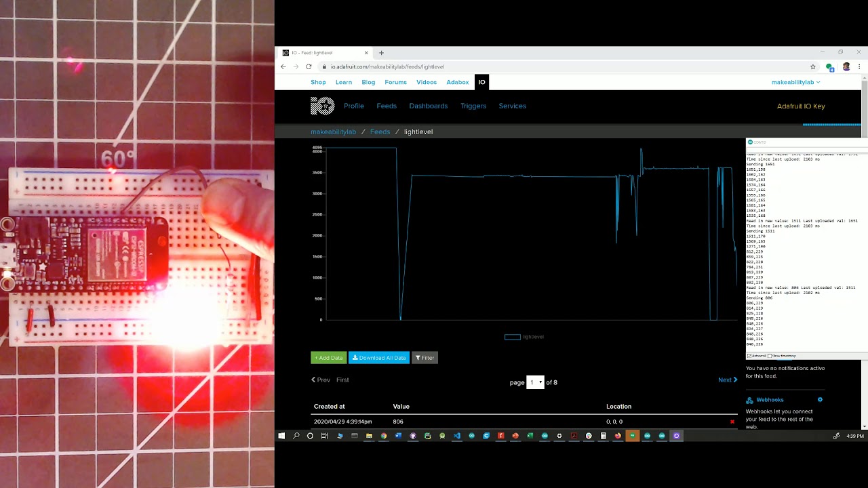Click the green extension icon in Chrome toolbar

point(829,66)
